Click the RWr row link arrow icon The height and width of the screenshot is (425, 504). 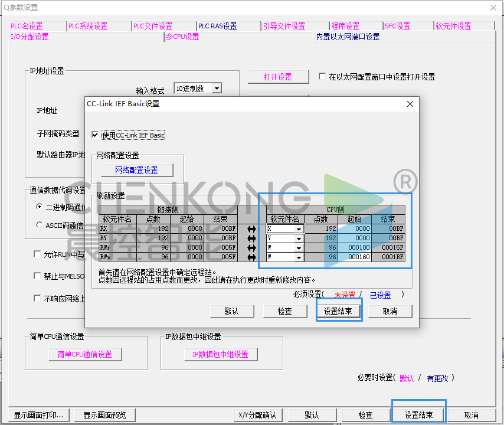pos(251,247)
